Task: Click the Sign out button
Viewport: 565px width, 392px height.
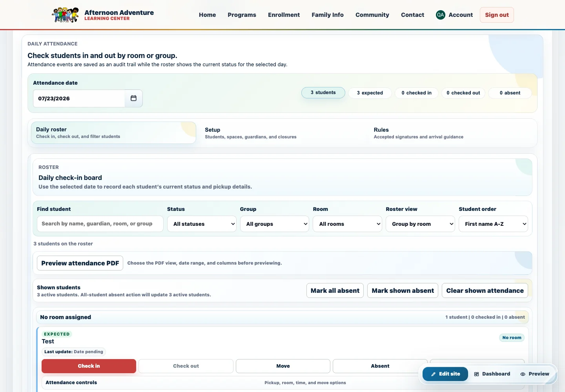Action: tap(497, 15)
